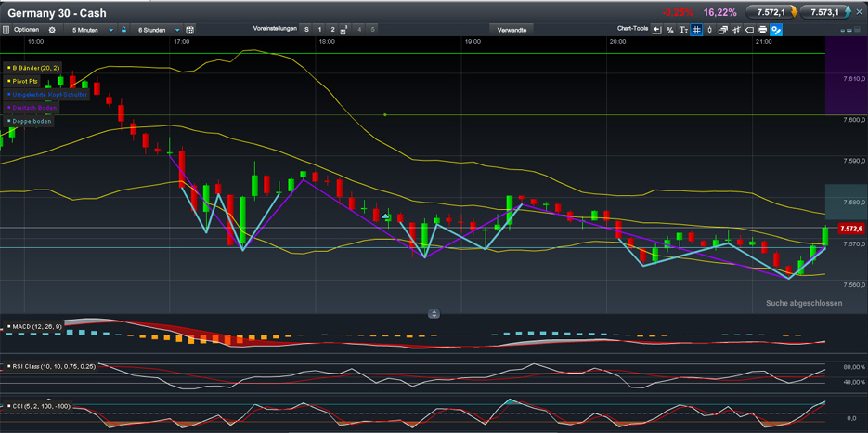The image size is (868, 433).
Task: Click the print chart icon
Action: 762,30
